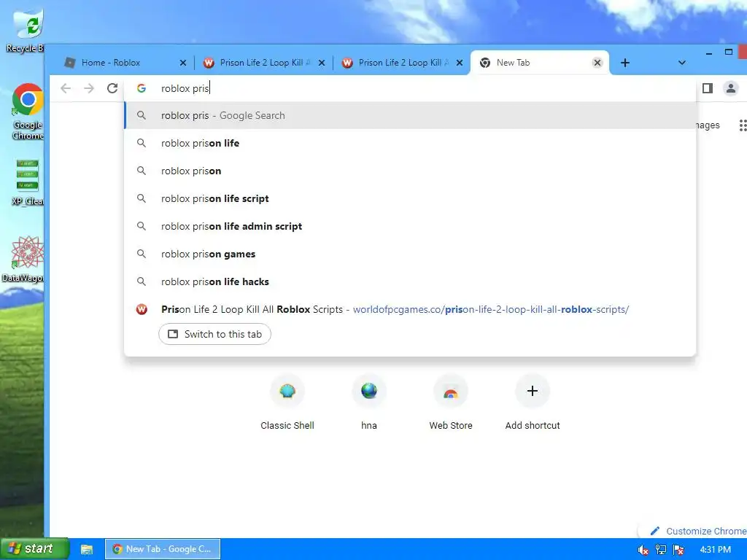Pick the 'roblox prison' suggestion
Screen dimensions: 747x560
410,171
